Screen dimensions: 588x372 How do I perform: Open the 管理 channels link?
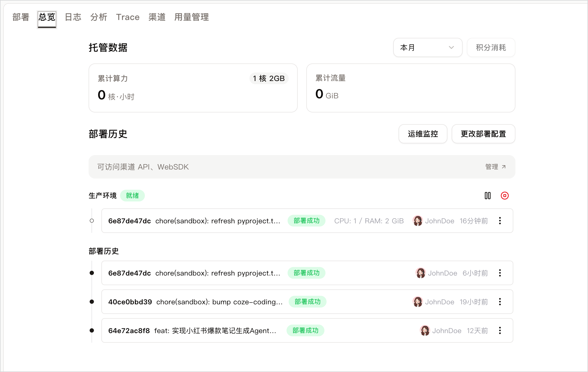point(495,167)
